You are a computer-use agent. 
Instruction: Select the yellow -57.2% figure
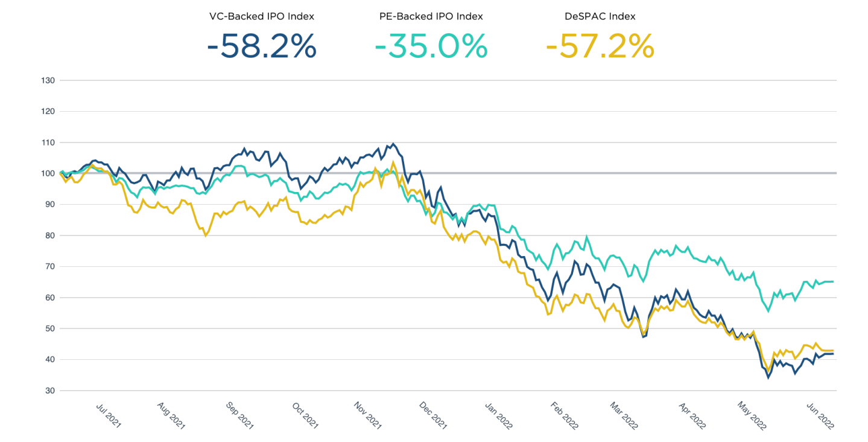pos(600,46)
